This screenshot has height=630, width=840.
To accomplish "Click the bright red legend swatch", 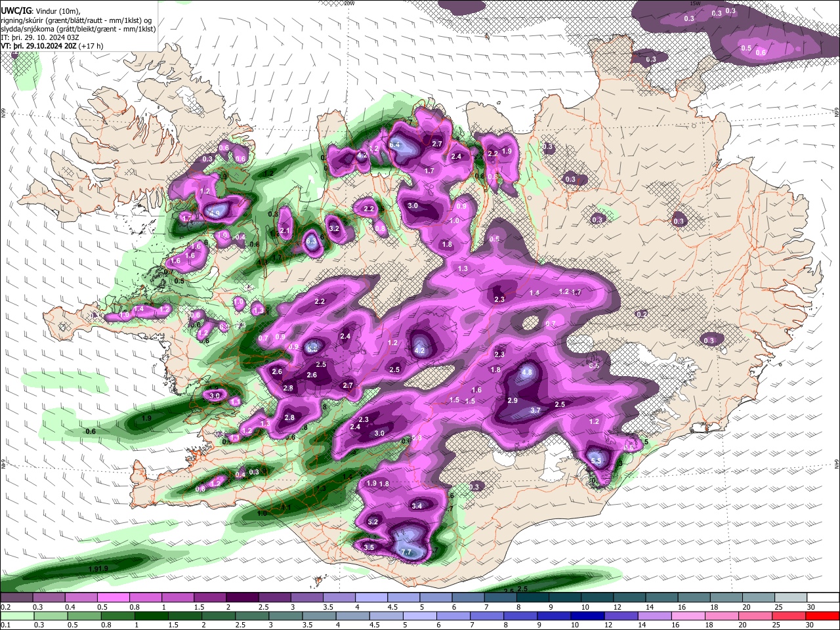I will 822,616.
